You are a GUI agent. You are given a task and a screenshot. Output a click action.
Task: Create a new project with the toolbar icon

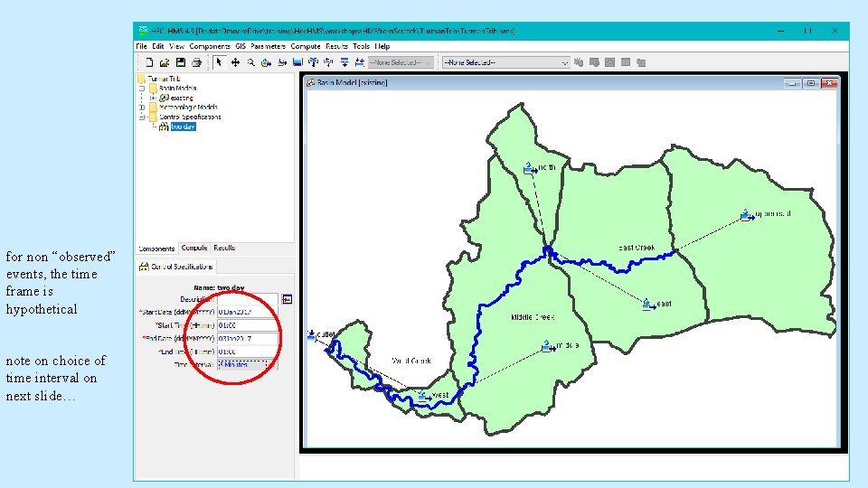pyautogui.click(x=149, y=62)
